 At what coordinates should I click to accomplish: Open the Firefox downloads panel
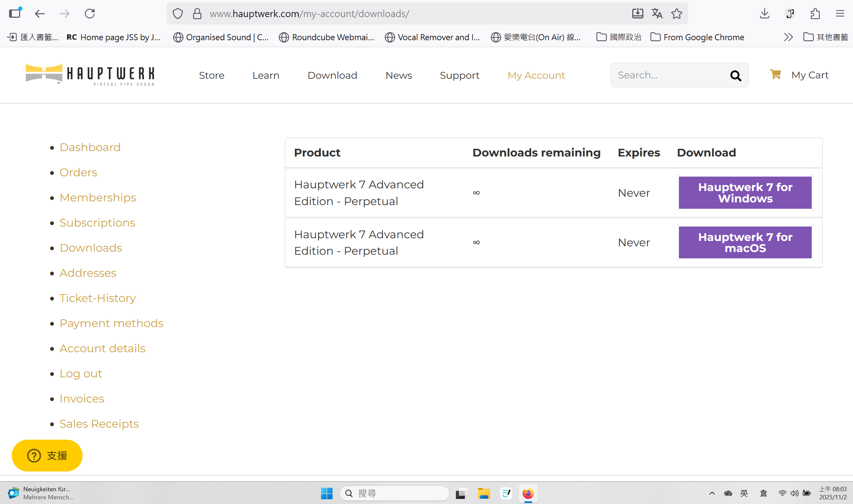point(765,14)
